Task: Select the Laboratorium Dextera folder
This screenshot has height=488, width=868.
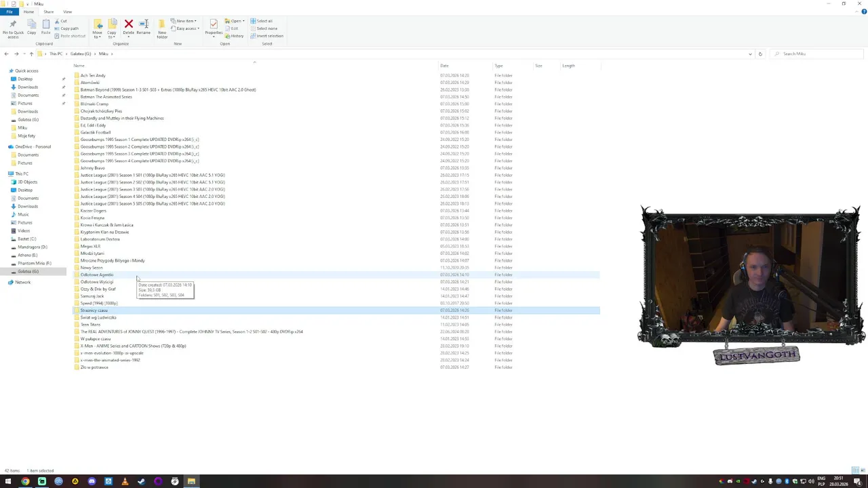Action: pyautogui.click(x=100, y=239)
